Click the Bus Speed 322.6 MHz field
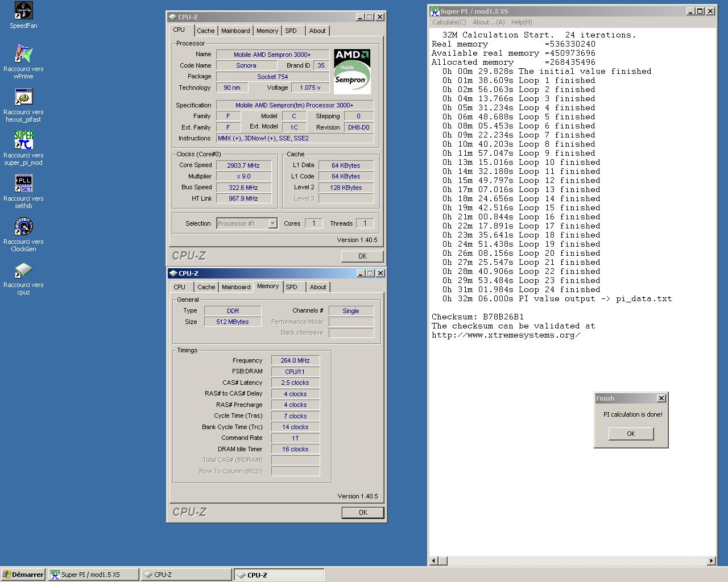The width and height of the screenshot is (728, 582). tap(243, 188)
